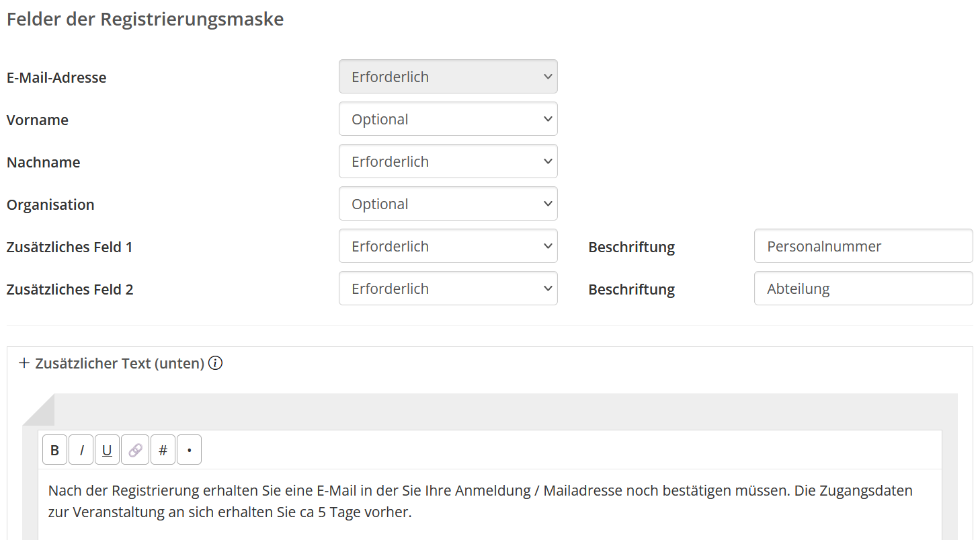Open the Zusätzliches Feld 1 dropdown

(448, 246)
